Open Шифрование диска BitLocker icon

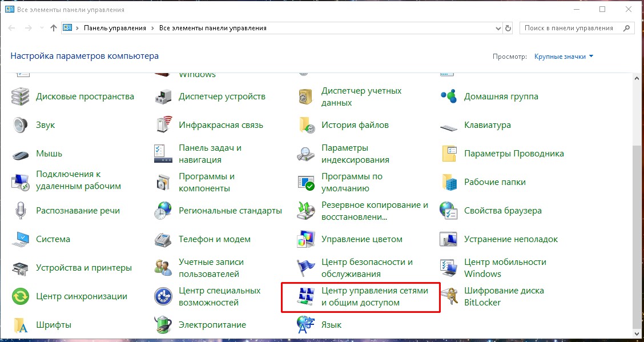pos(449,296)
